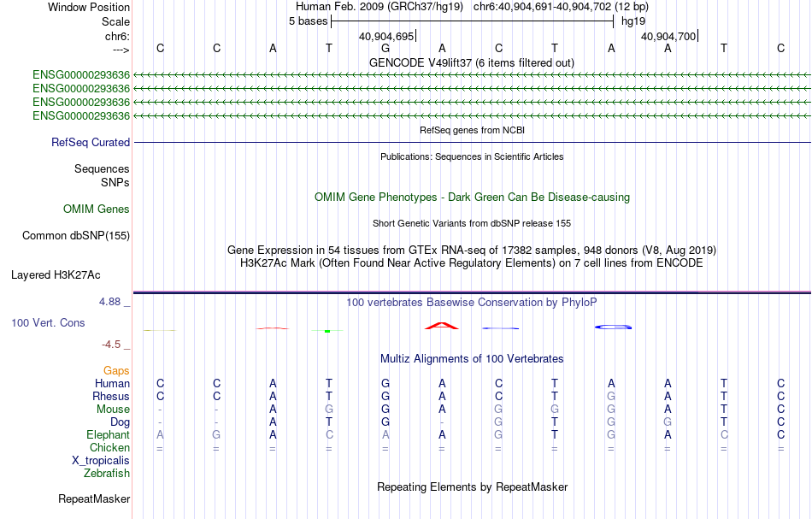Click the Common dbSNP(155) label
Image resolution: width=812 pixels, height=519 pixels.
[75, 236]
